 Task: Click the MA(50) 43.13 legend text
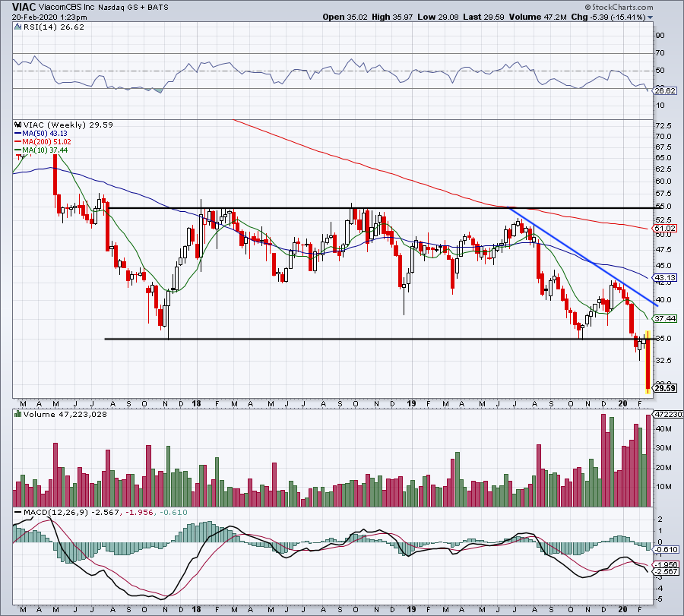point(45,134)
